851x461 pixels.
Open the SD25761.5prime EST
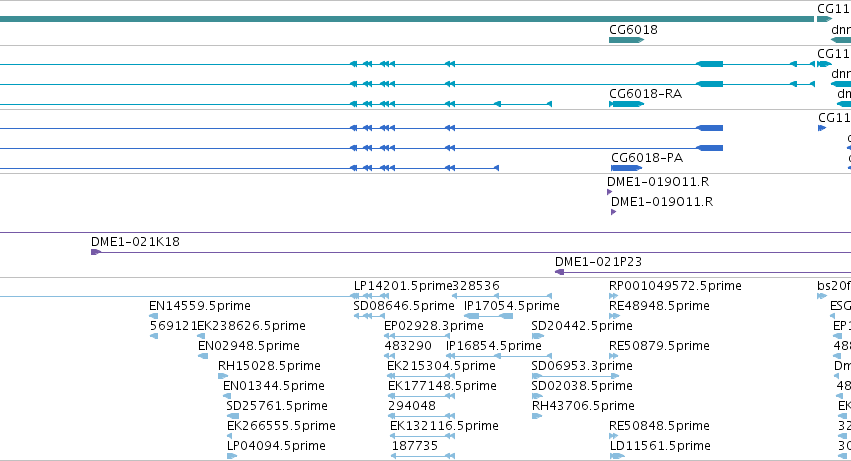point(277,406)
